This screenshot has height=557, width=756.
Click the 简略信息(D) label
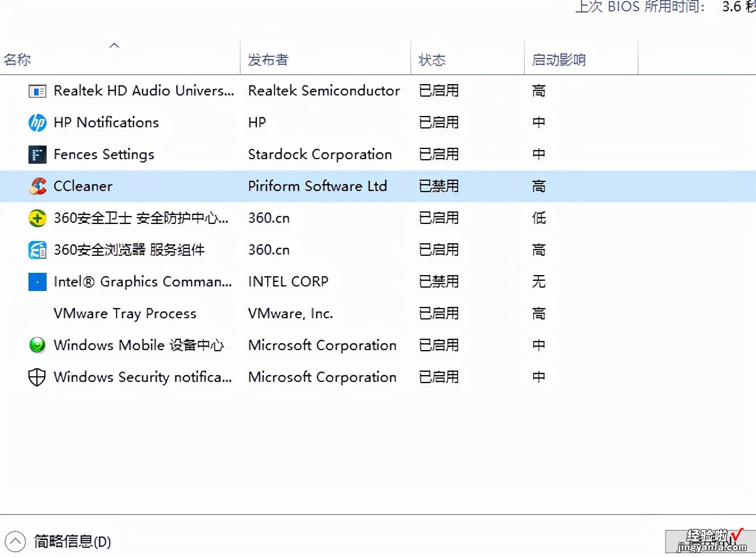(72, 541)
